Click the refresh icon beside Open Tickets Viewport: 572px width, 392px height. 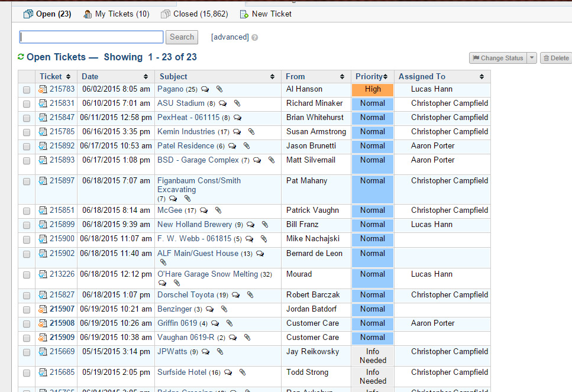pyautogui.click(x=21, y=57)
